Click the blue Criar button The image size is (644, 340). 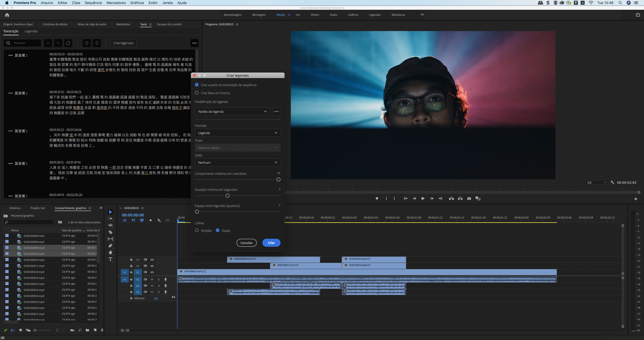[x=271, y=243]
